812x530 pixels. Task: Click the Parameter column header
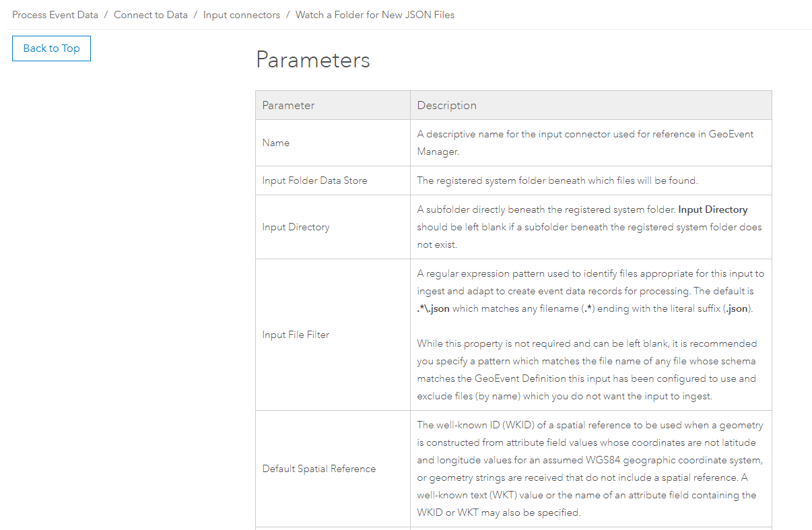(x=289, y=105)
